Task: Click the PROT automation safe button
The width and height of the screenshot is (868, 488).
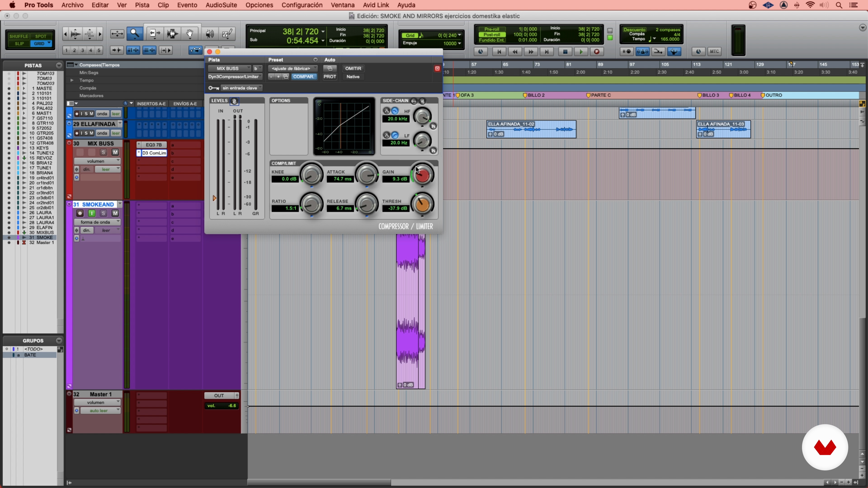Action: (330, 76)
